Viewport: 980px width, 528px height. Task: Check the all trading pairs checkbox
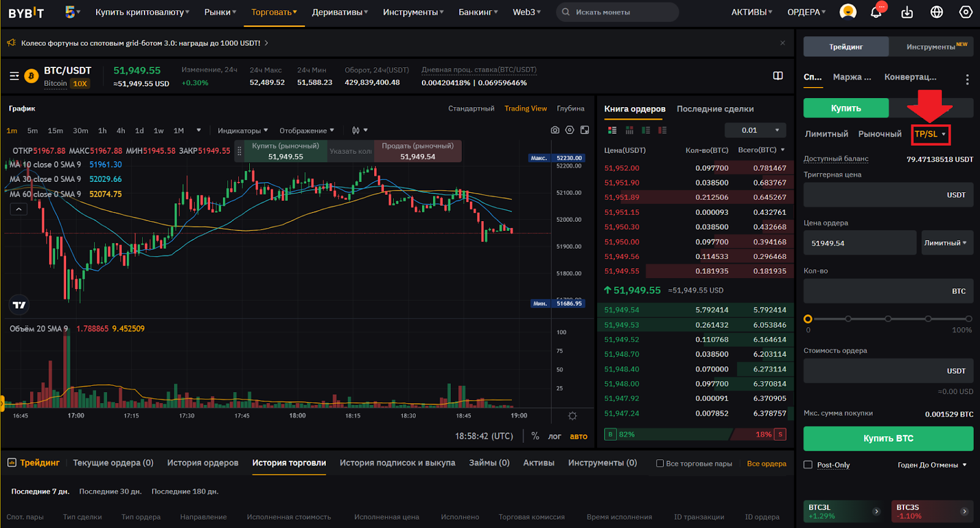point(660,464)
